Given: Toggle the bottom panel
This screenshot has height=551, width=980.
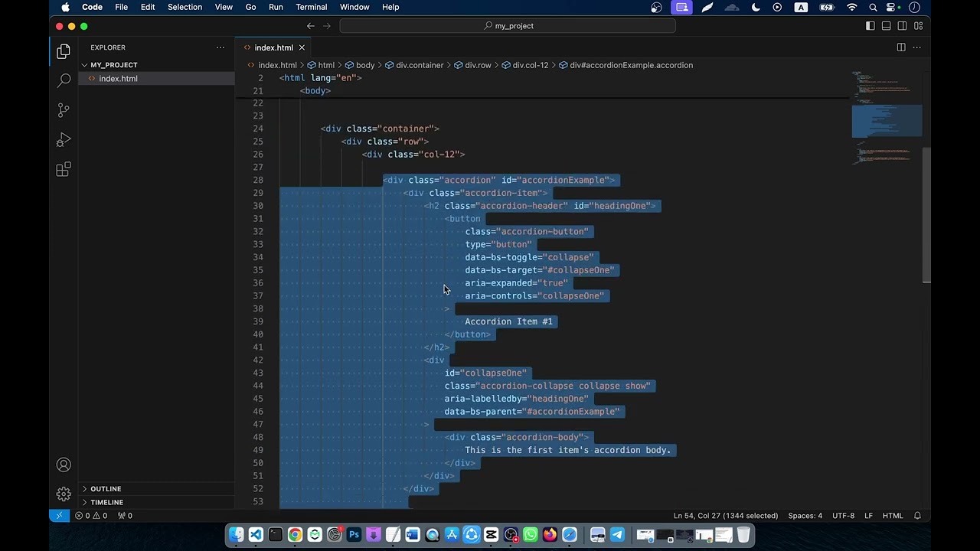Looking at the screenshot, I should pyautogui.click(x=887, y=26).
